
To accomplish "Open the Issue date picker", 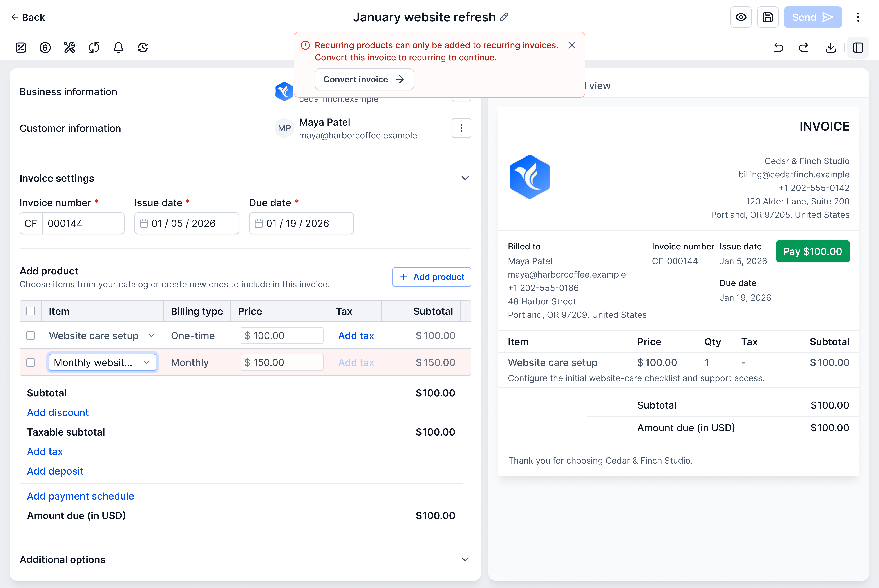I will (x=186, y=224).
